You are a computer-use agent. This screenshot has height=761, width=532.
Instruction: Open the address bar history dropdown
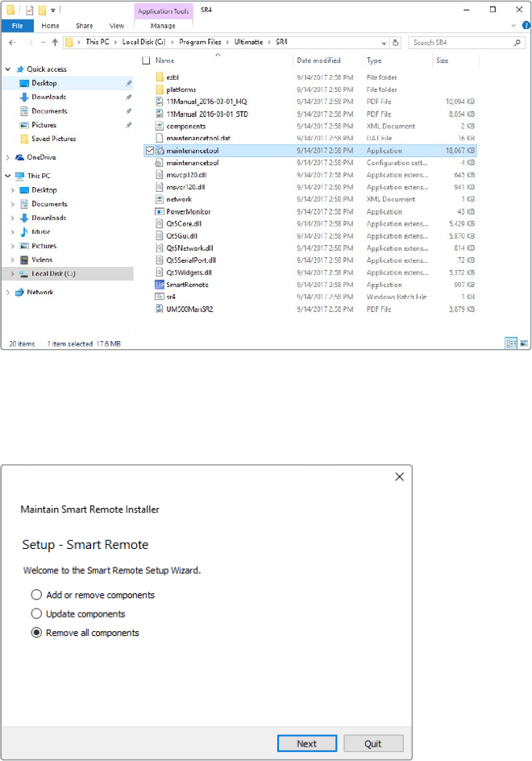(384, 43)
